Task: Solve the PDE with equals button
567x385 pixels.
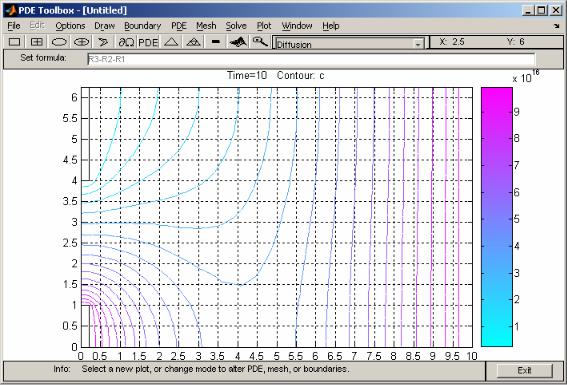Action: [216, 42]
